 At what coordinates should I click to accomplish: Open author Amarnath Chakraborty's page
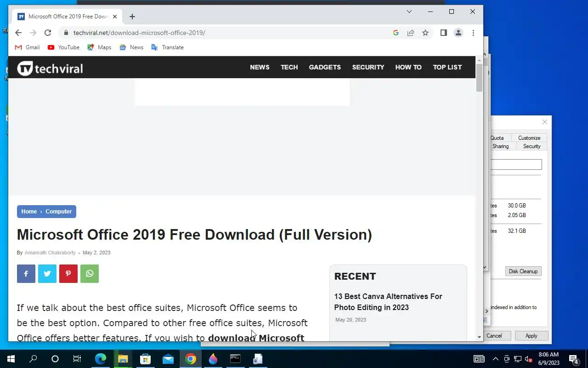[x=50, y=253]
